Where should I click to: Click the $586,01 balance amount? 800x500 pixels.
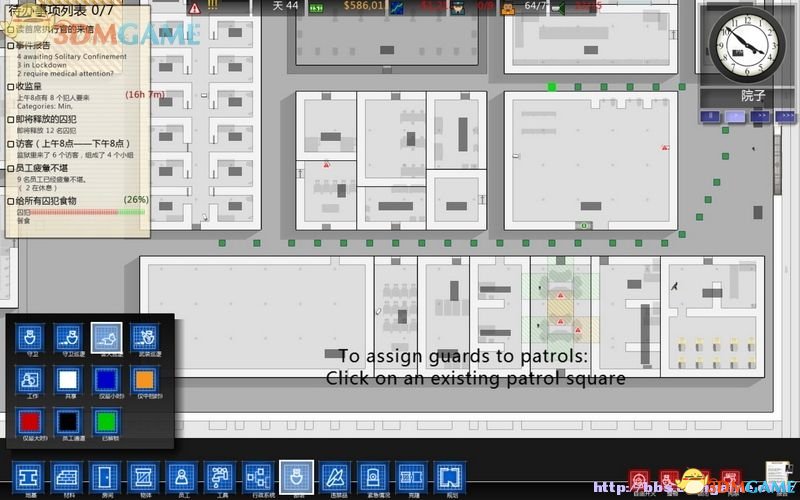[363, 6]
